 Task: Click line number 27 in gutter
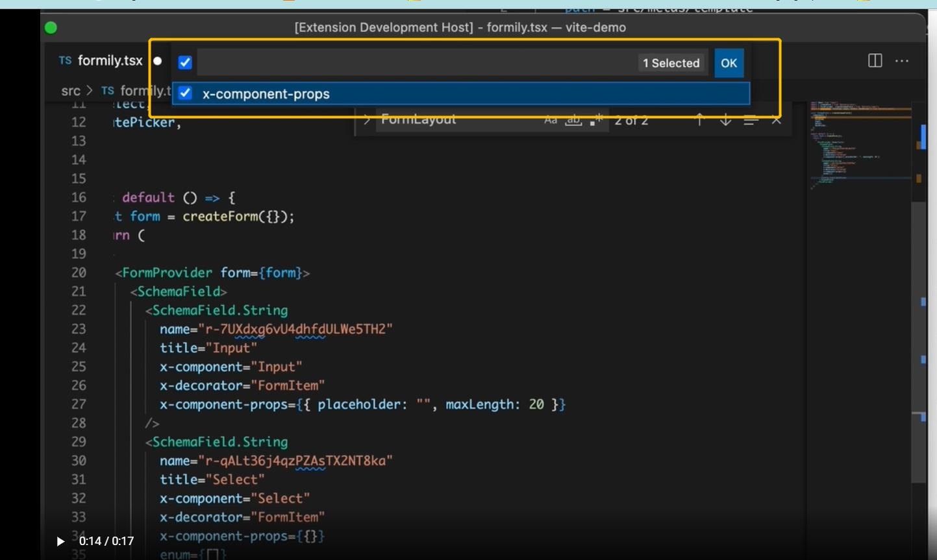click(79, 404)
